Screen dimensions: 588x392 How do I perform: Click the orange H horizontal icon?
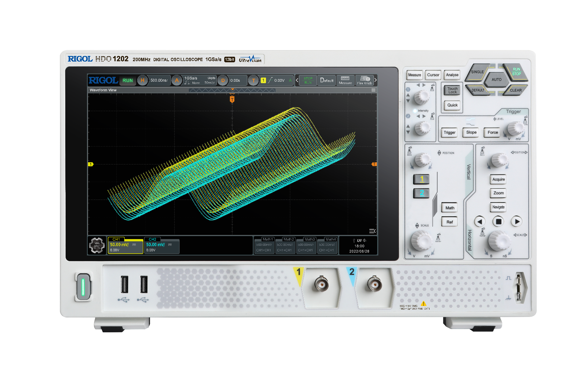click(143, 80)
